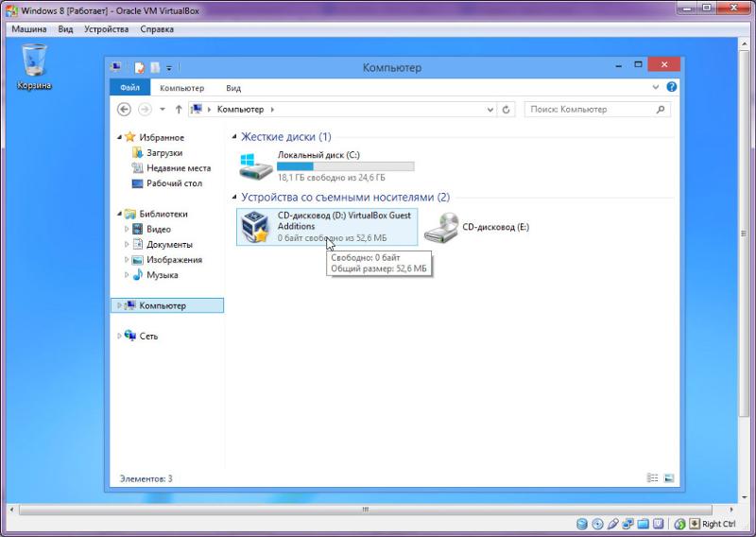The height and width of the screenshot is (537, 756).
Task: Maximize the Компьютер Explorer window
Action: [x=639, y=64]
